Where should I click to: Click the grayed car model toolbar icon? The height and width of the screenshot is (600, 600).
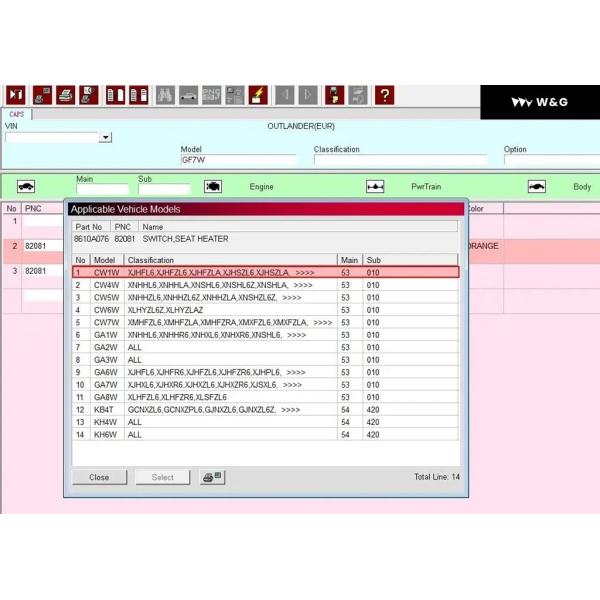click(x=189, y=95)
